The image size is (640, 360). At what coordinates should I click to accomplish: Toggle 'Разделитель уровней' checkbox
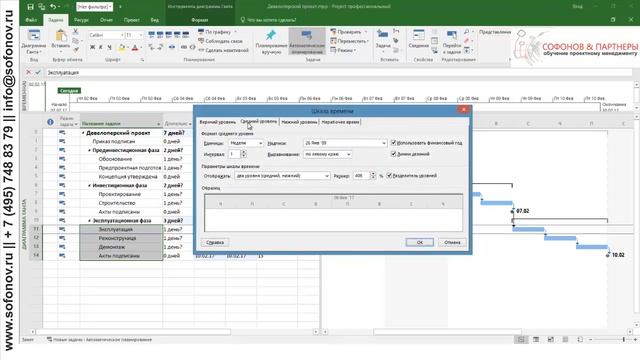389,176
